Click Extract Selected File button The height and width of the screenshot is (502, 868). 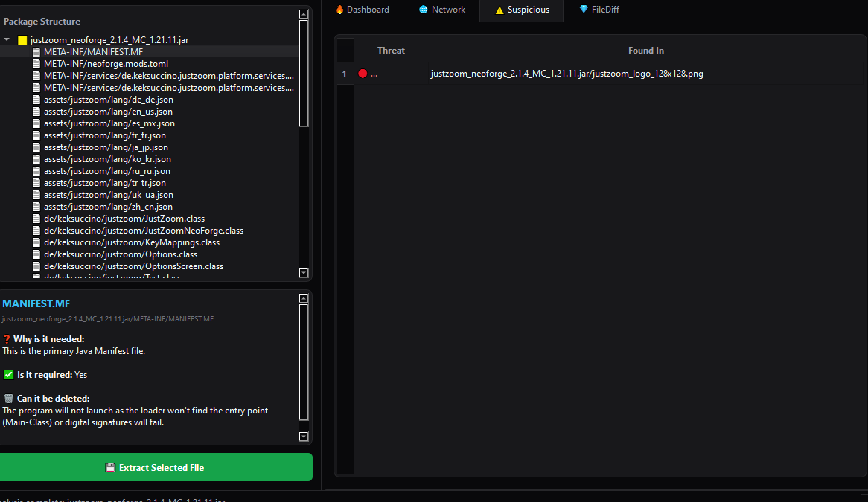(156, 467)
